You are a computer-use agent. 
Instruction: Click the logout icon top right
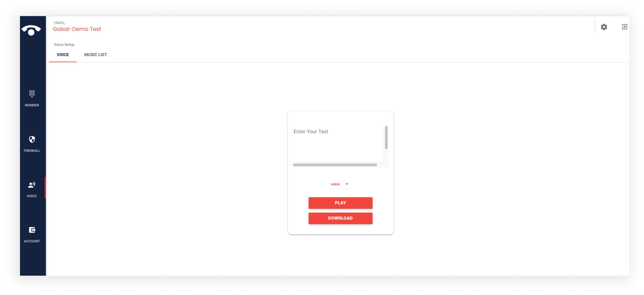(x=624, y=27)
